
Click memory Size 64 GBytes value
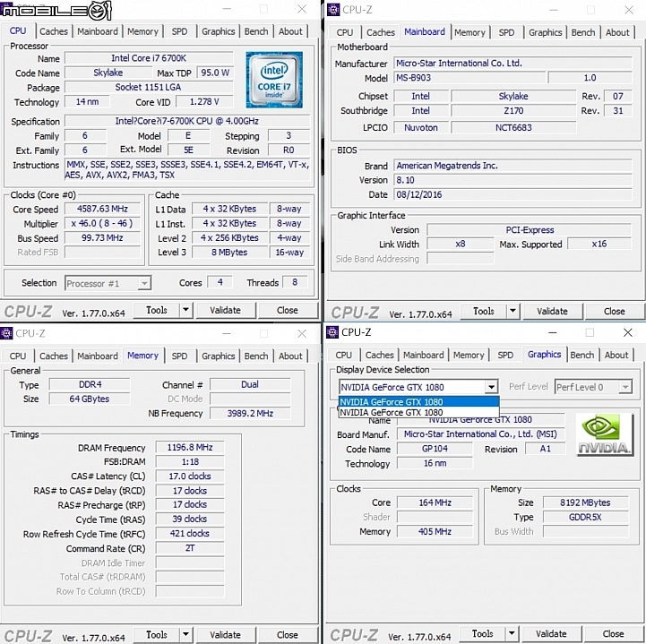coord(90,399)
